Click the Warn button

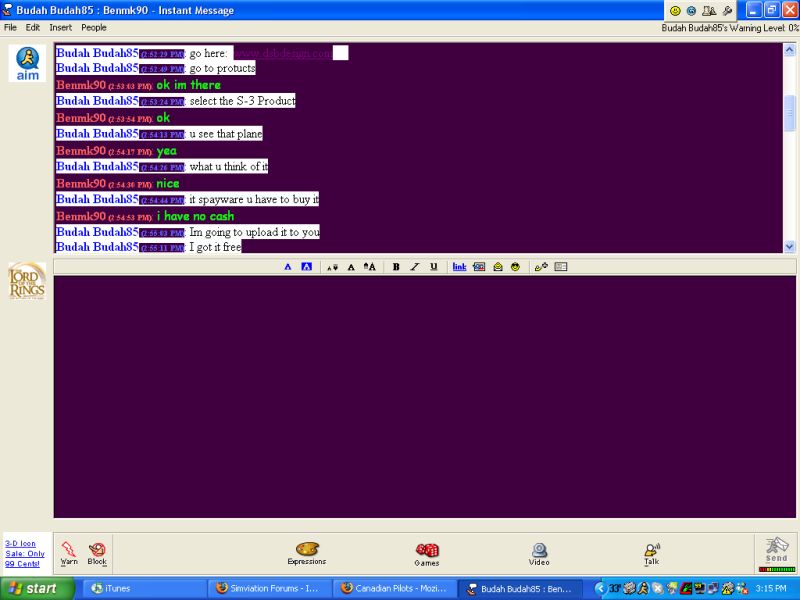coord(69,553)
